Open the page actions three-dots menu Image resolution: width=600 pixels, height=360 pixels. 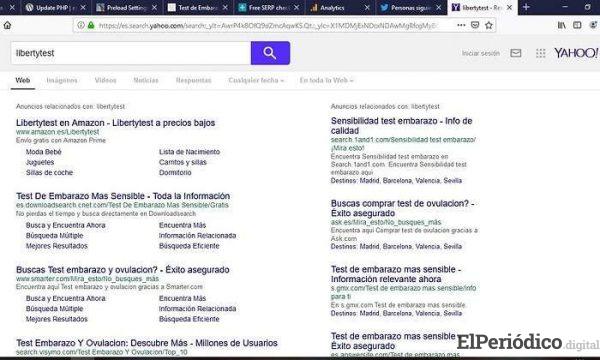click(x=461, y=25)
